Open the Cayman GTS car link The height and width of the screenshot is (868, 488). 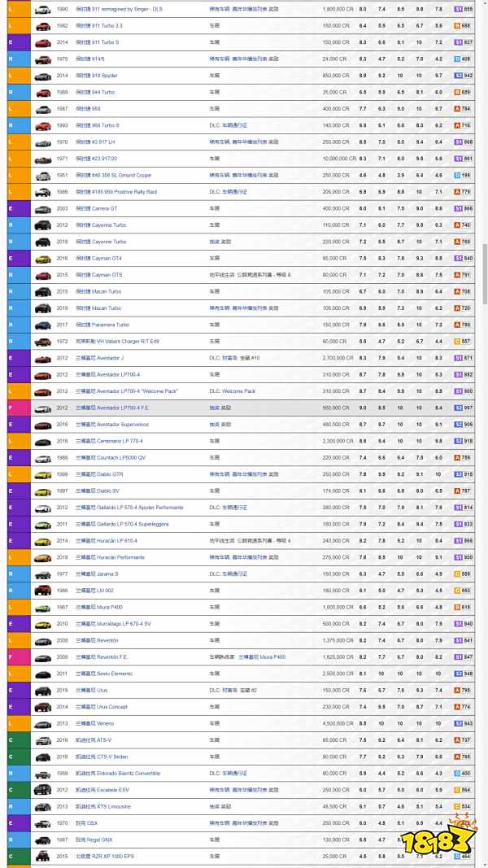coord(98,275)
